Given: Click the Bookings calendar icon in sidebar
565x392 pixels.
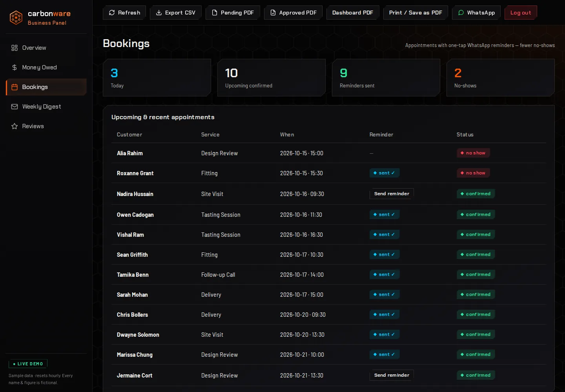Looking at the screenshot, I should (15, 87).
